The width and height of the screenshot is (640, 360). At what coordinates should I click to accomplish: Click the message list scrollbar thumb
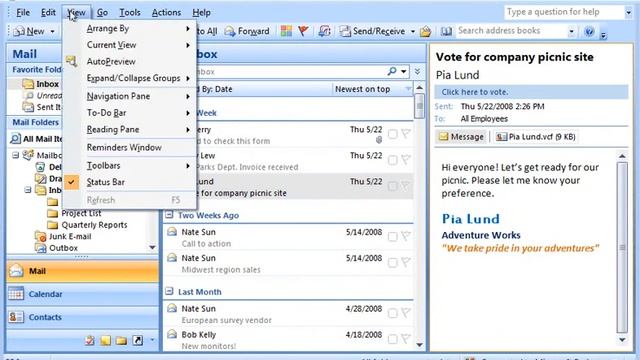pos(419,106)
